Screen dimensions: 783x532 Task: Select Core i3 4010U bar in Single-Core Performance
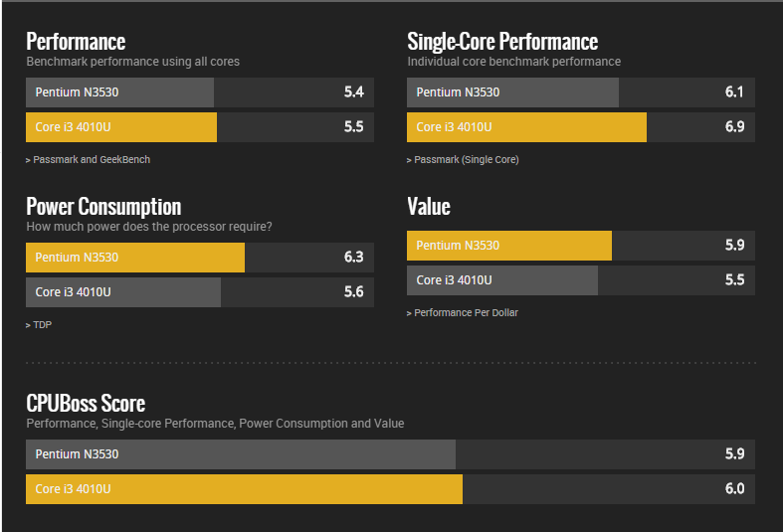point(580,127)
